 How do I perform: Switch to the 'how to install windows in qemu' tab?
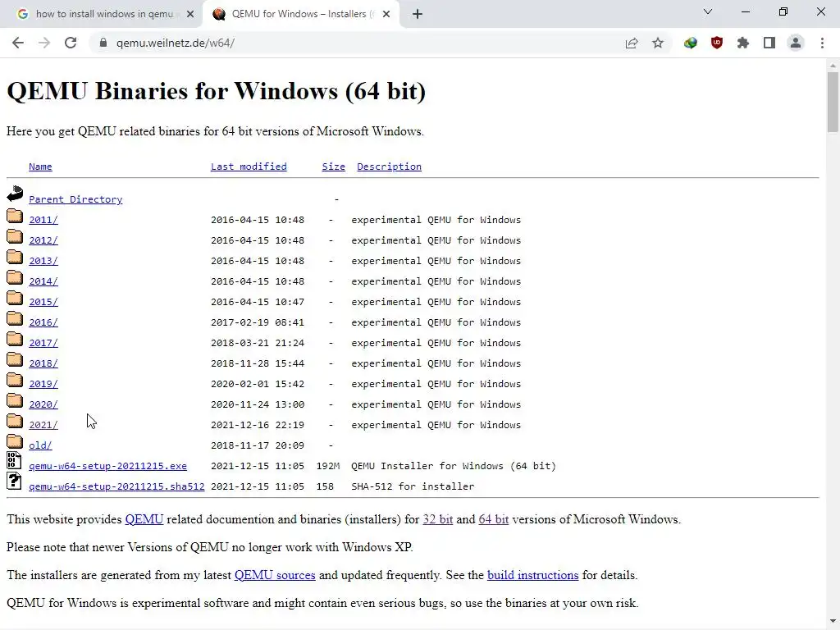click(102, 14)
